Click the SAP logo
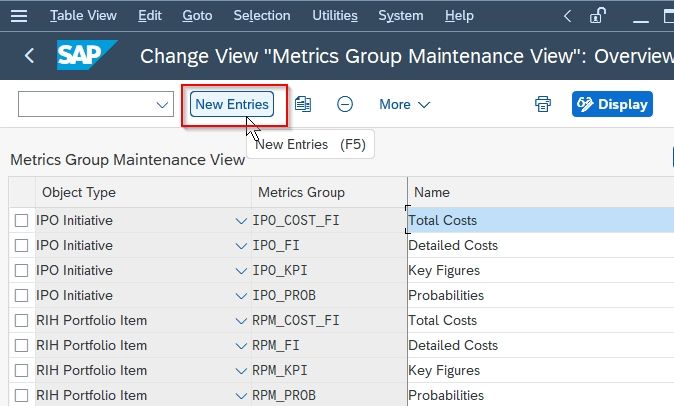The image size is (674, 406). (87, 55)
